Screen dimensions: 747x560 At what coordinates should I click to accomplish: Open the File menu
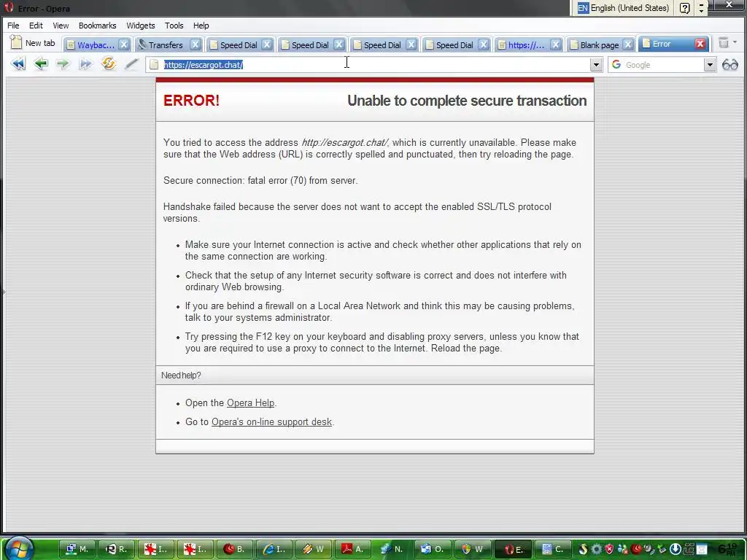click(x=13, y=26)
